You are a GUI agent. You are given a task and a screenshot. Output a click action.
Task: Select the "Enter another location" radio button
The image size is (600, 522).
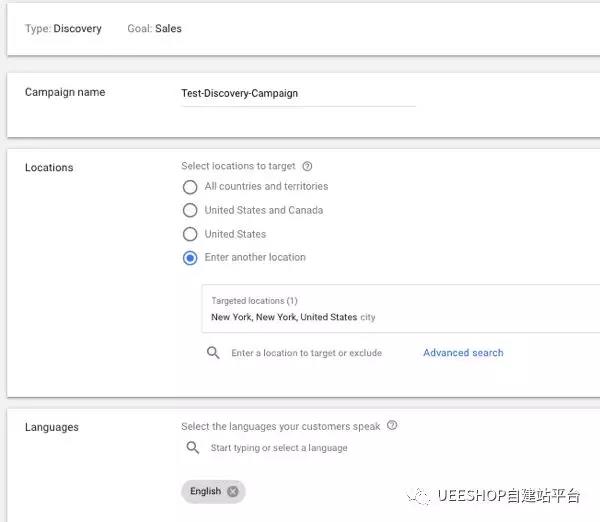[x=190, y=258]
